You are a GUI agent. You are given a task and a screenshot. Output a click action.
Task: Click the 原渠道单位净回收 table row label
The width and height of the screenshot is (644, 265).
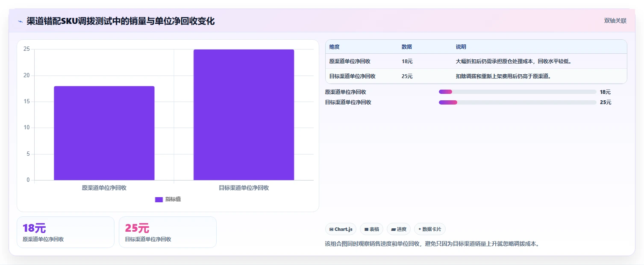pos(350,61)
